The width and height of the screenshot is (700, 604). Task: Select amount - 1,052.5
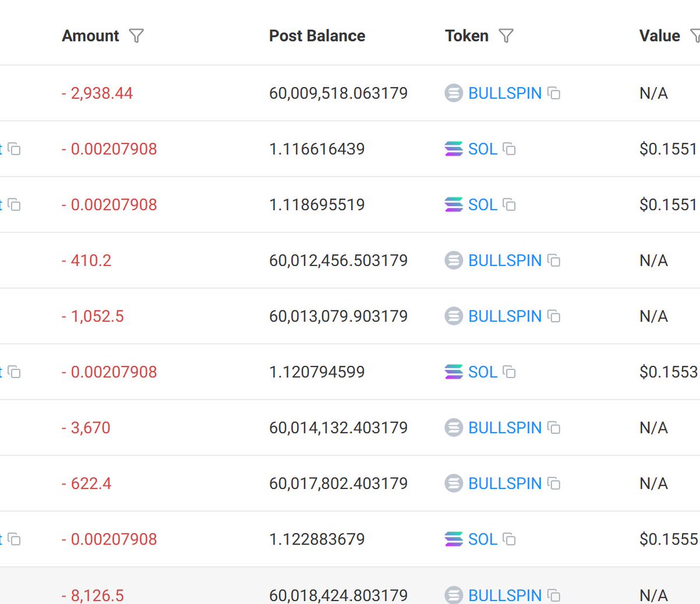(93, 316)
